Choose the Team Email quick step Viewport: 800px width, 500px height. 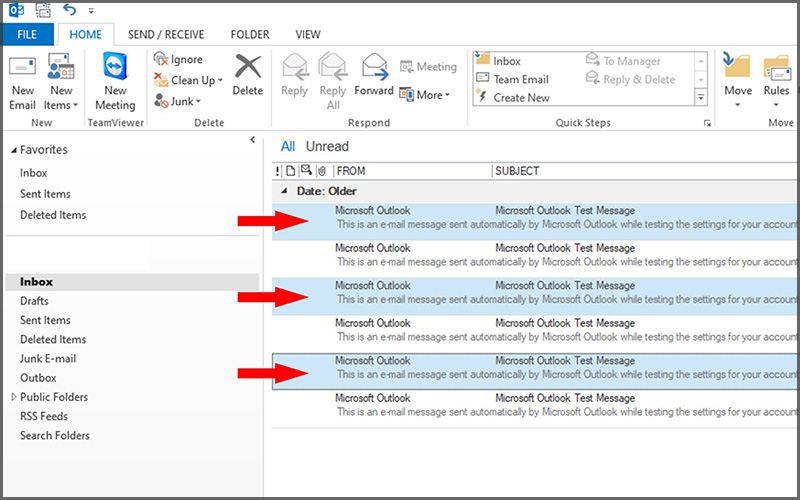coord(512,79)
